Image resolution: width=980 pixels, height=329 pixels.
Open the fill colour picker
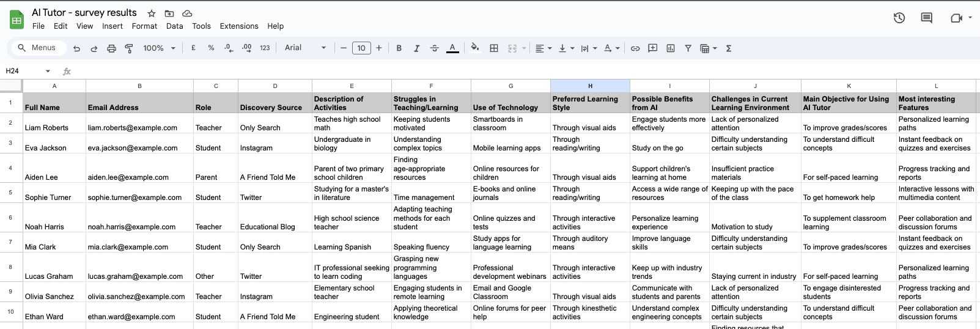[475, 48]
